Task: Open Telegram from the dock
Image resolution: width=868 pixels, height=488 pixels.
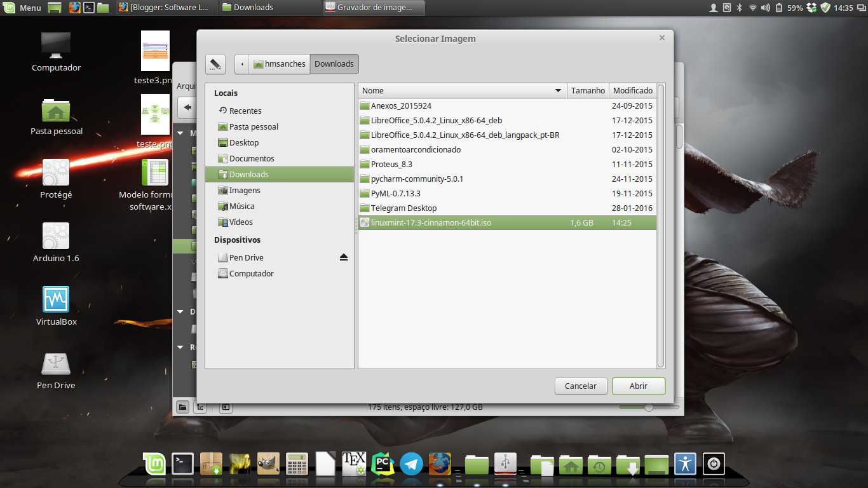Action: pyautogui.click(x=410, y=464)
